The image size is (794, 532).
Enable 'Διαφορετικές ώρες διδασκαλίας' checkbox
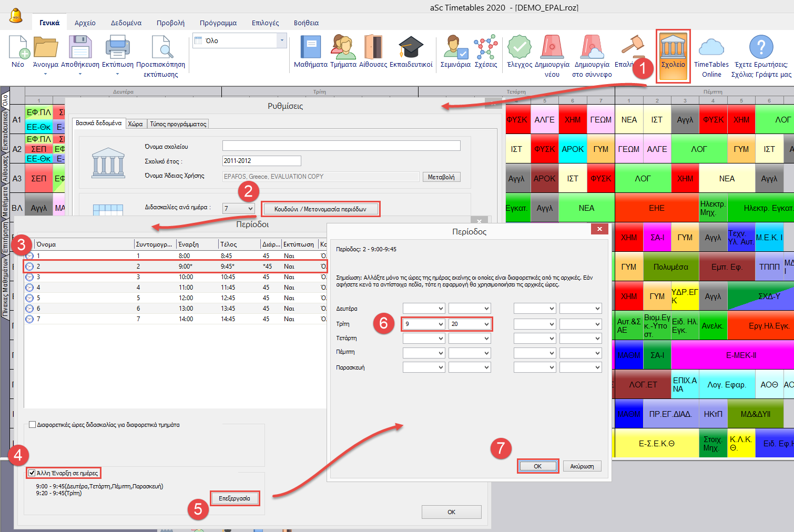[32, 425]
